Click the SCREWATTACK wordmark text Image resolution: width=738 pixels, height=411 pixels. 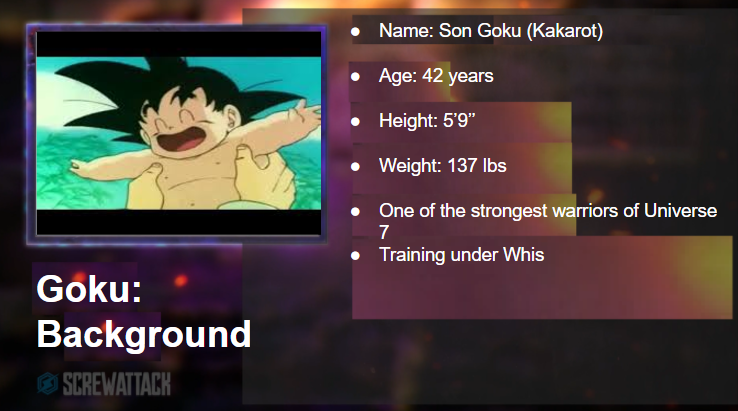tap(116, 384)
